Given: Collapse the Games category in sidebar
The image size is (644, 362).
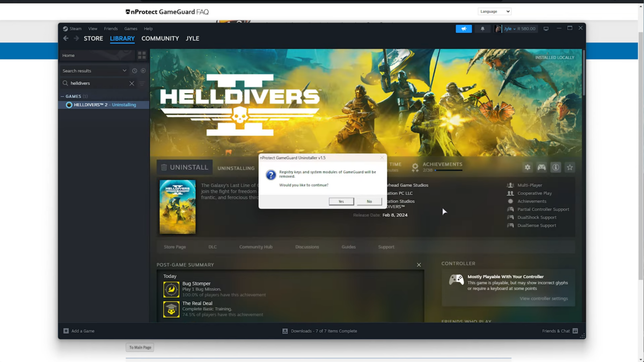Looking at the screenshot, I should click(x=63, y=97).
